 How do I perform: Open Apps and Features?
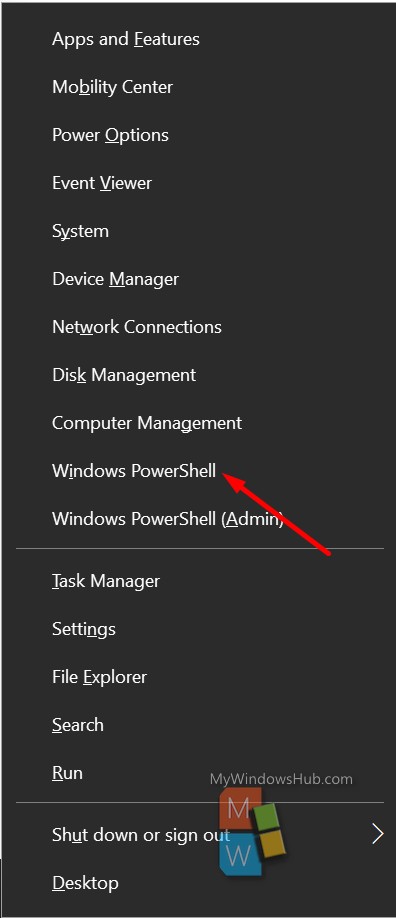[x=199, y=39]
